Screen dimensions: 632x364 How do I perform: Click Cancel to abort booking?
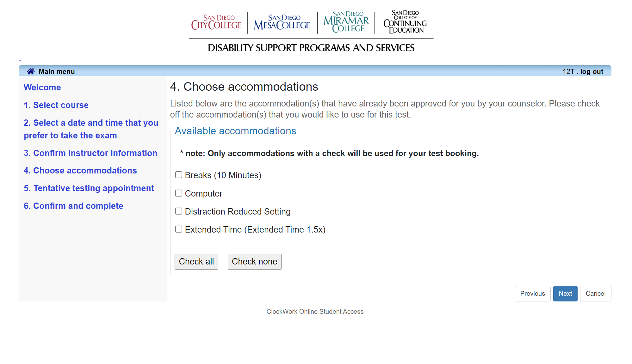596,293
